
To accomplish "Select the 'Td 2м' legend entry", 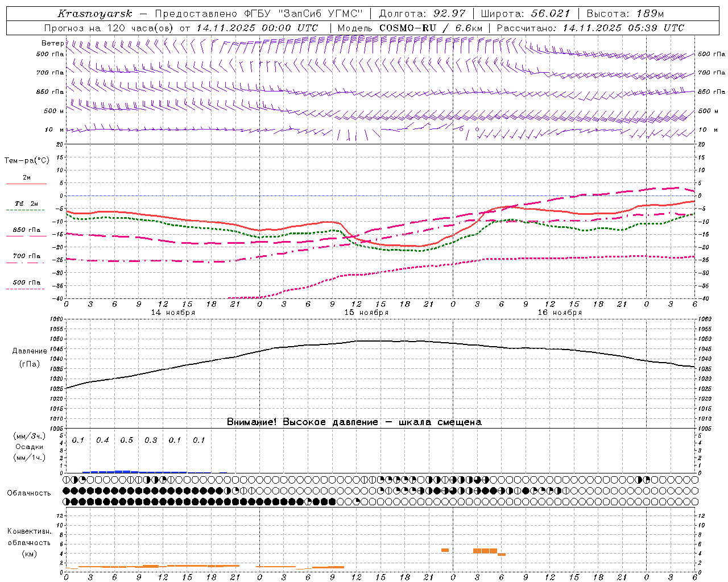I will 26,203.
